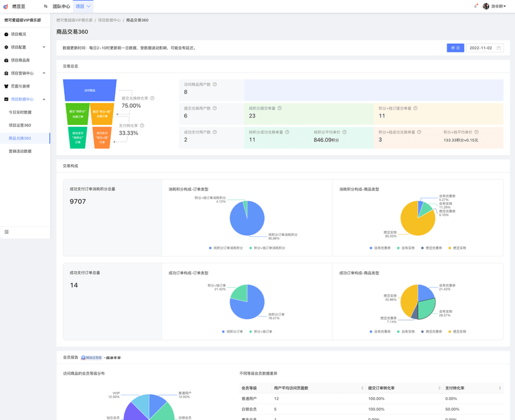
Task: Toggle 自有实物 legend in 成功订单构成-商品类型
Action: (406, 332)
